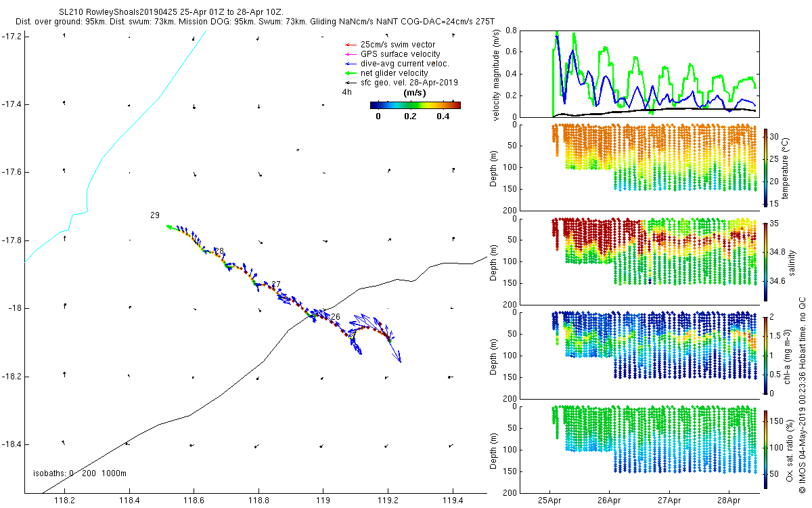Click the 'velocity magnitude (m/s)' axis label
Viewport: 812px width, 508px height.
pos(497,74)
